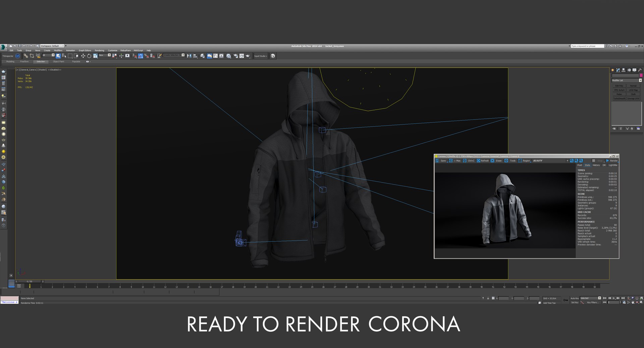The height and width of the screenshot is (348, 644).
Task: Activate the Select Object tool
Action: [58, 56]
